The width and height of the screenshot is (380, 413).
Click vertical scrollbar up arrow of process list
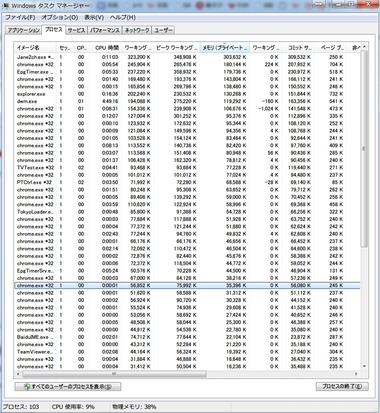(x=364, y=47)
